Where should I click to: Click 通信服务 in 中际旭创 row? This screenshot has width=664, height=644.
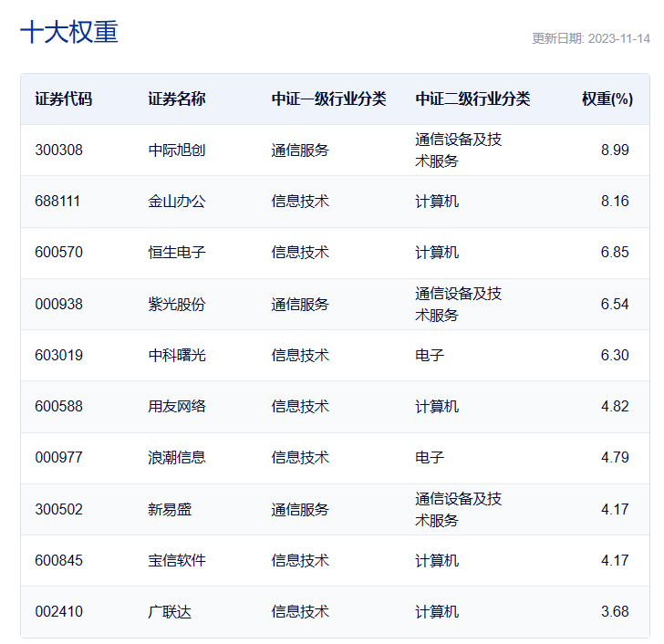[300, 150]
